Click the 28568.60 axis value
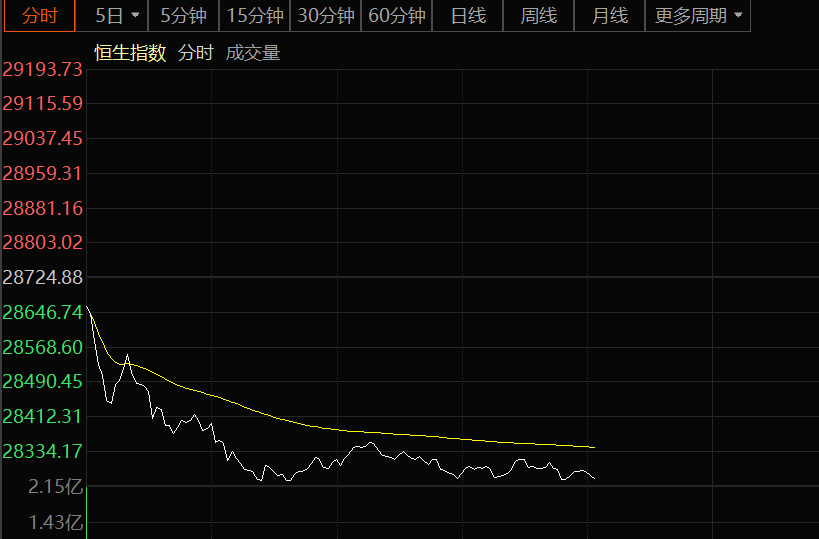Screen dimensions: 819x539 tap(42, 347)
